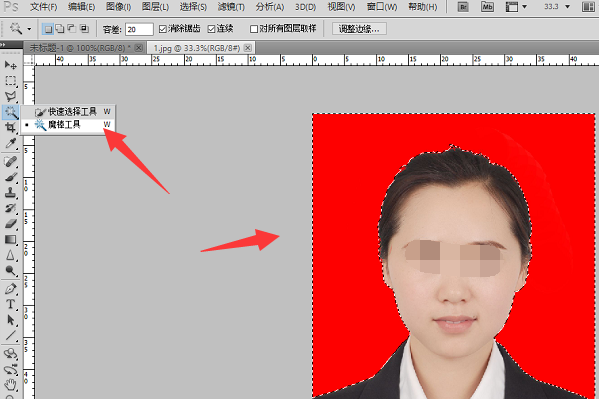Select the Healing Brush tool
The width and height of the screenshot is (599, 399).
tap(10, 162)
